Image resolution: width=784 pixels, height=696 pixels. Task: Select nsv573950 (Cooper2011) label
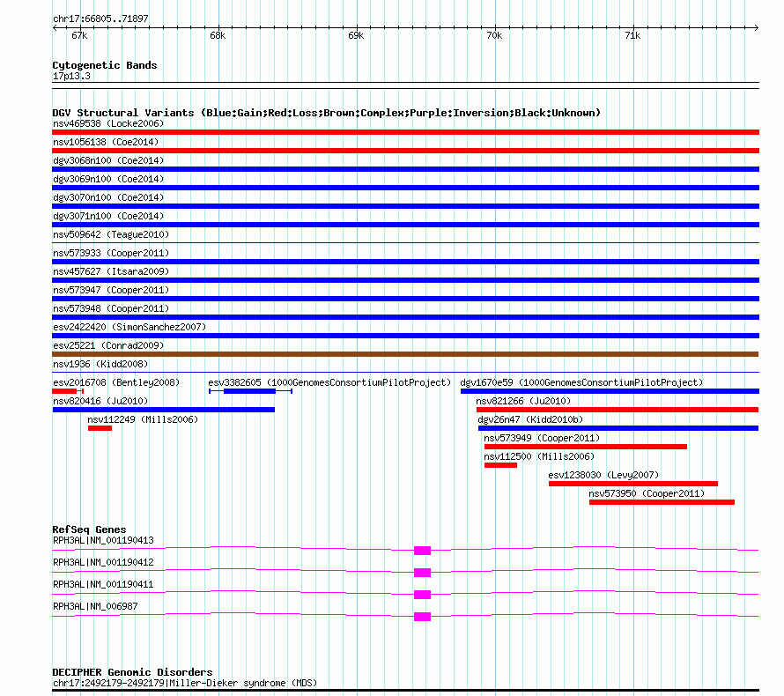[647, 493]
